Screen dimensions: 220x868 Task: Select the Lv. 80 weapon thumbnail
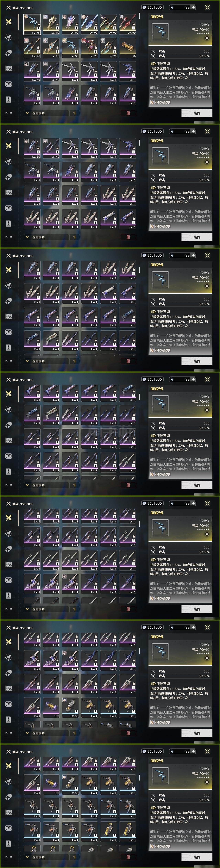(70, 48)
